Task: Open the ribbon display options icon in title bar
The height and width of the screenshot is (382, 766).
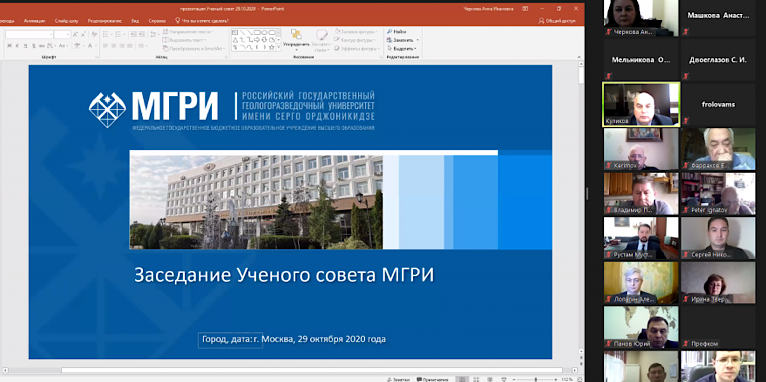Action: pos(525,8)
